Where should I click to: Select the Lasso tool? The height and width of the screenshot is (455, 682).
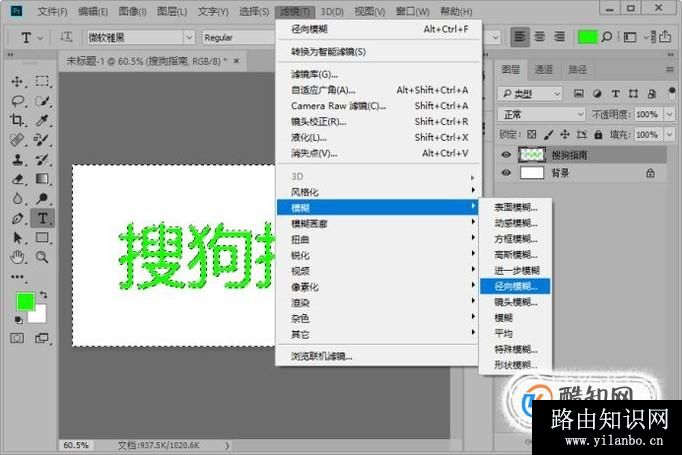[17, 101]
